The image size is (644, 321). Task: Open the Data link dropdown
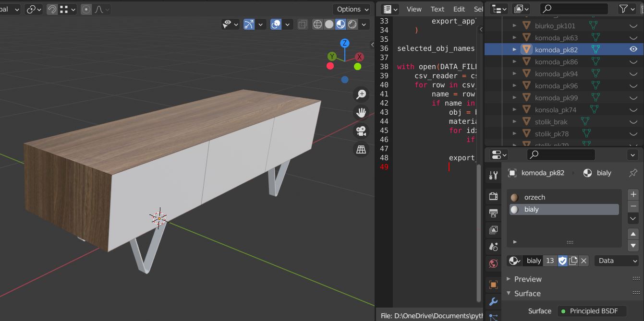click(617, 261)
